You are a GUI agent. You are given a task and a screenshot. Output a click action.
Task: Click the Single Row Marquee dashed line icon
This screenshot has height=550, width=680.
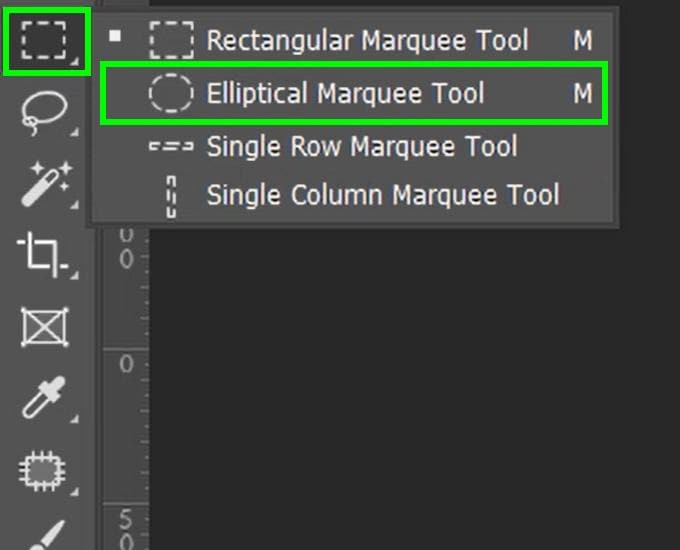171,146
